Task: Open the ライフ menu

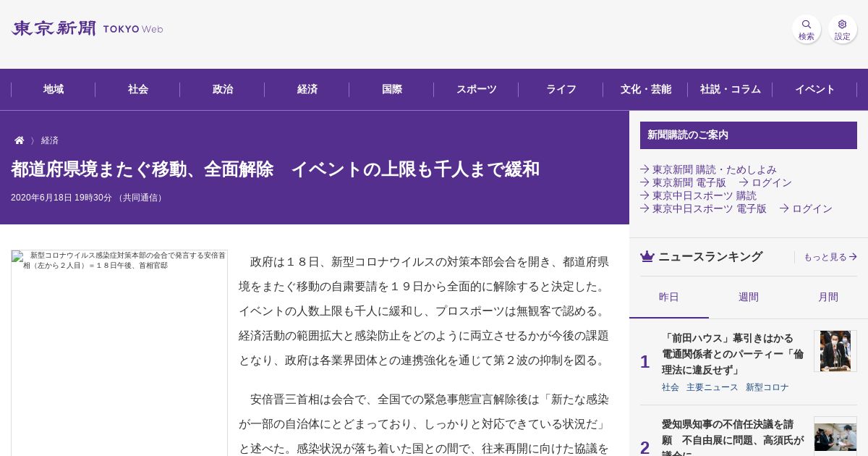Action: [561, 90]
